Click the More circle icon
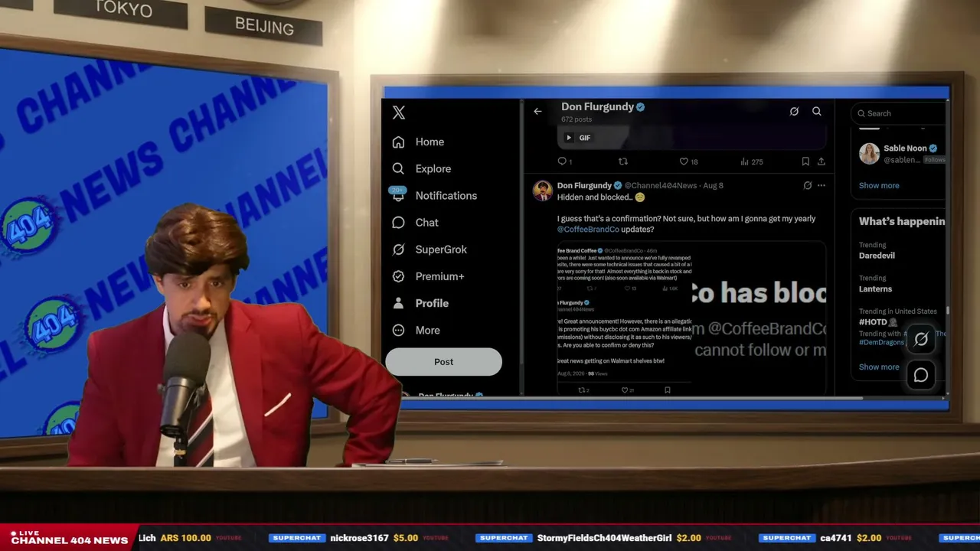Screen dimensions: 980x551 pos(398,330)
